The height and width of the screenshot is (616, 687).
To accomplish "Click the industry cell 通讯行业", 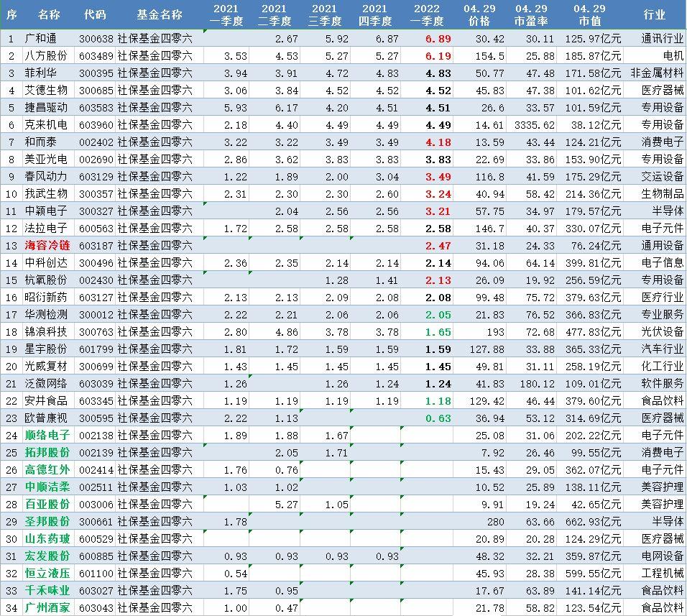I will point(663,39).
